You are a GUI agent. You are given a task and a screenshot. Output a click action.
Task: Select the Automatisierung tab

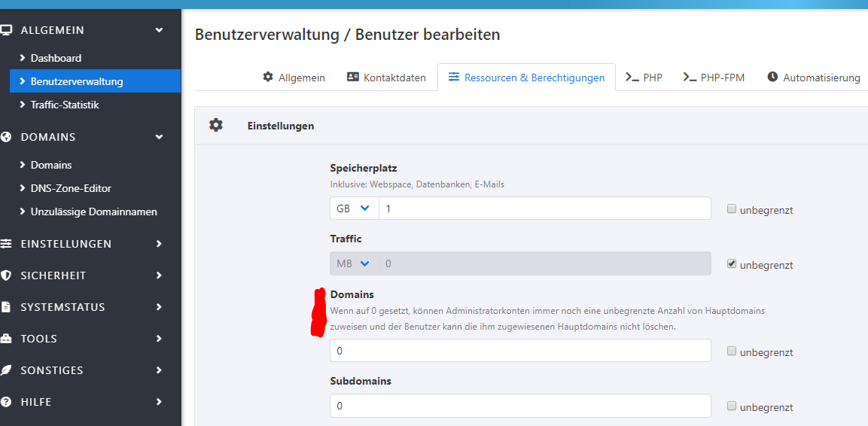click(x=814, y=78)
